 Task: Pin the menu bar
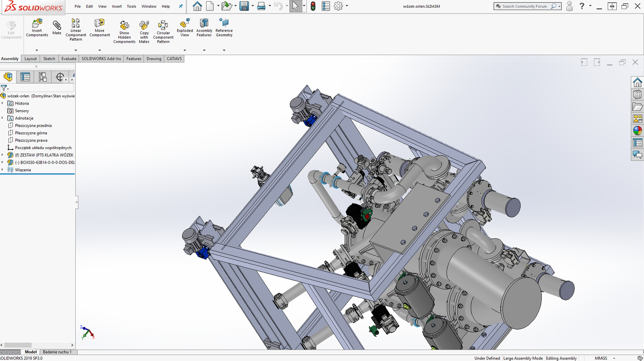coord(181,6)
